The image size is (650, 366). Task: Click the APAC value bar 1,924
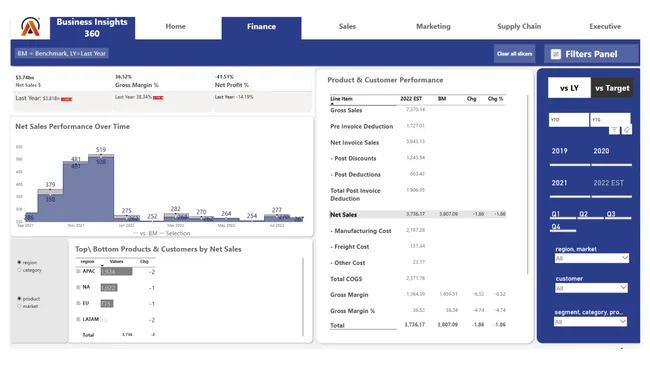(116, 271)
